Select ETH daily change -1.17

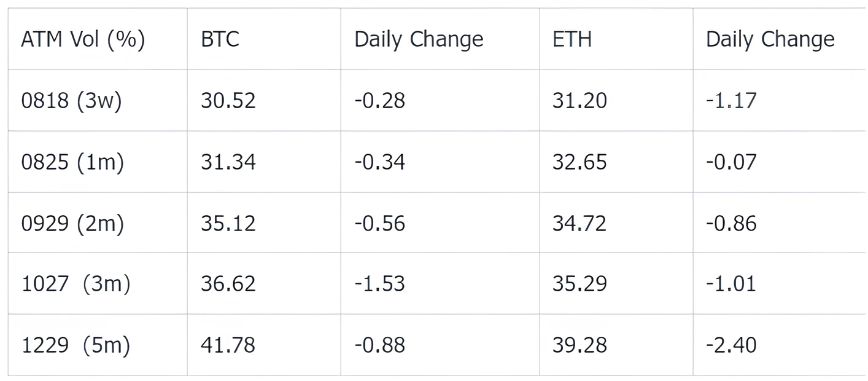(731, 100)
